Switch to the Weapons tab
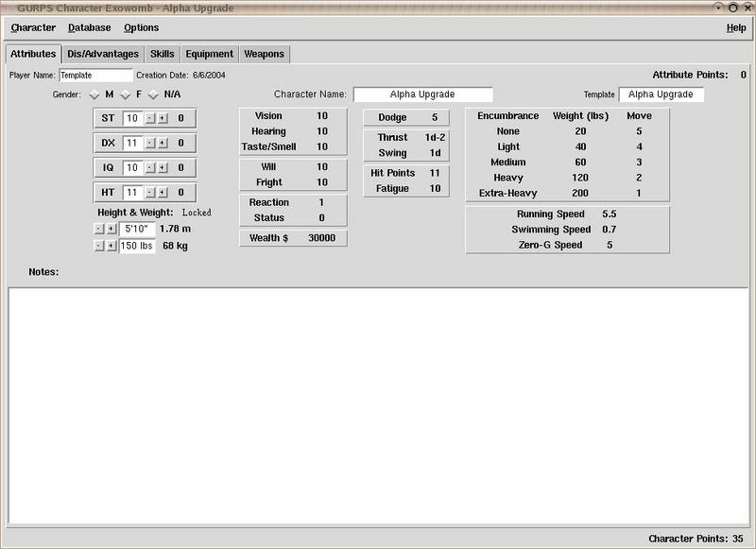Viewport: 756px width, 549px height. (x=265, y=54)
